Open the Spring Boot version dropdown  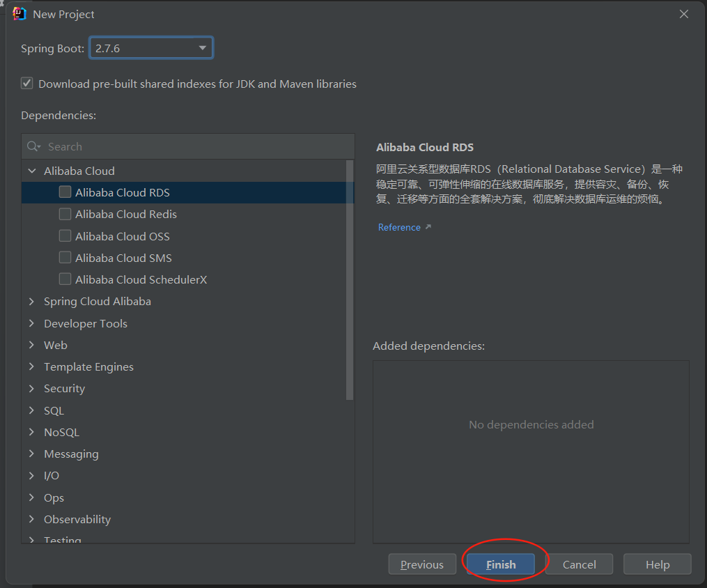tap(151, 48)
